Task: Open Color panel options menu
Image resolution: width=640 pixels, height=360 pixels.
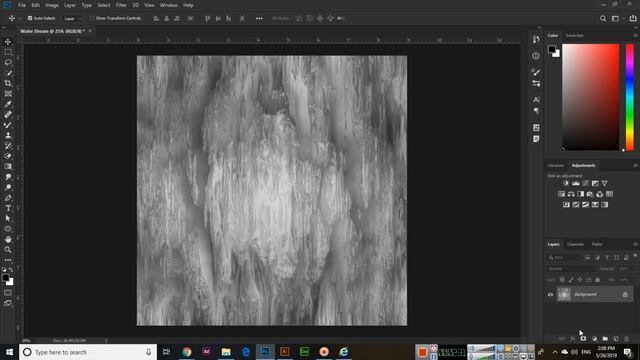Action: pos(636,36)
